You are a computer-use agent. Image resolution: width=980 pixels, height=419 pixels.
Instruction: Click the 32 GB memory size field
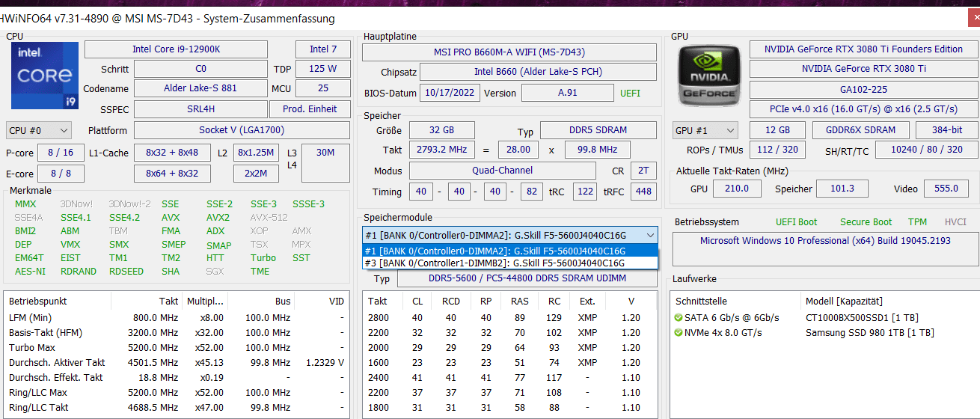(x=441, y=130)
